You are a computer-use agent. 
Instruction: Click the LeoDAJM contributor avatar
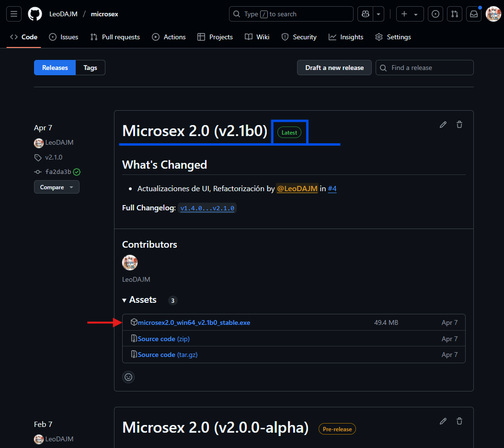pos(130,263)
